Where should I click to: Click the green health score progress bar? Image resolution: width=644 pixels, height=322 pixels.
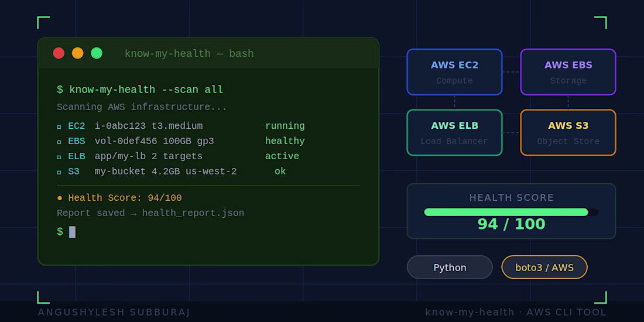[x=506, y=212]
